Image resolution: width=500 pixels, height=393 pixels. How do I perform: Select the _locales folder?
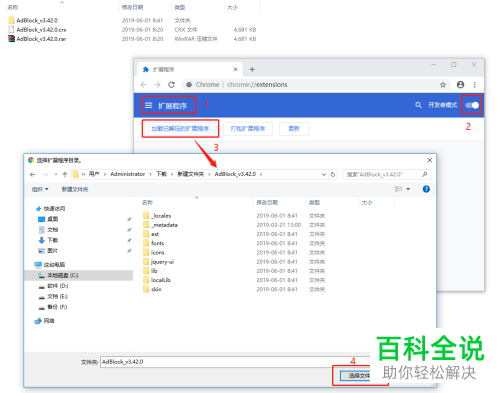point(157,216)
